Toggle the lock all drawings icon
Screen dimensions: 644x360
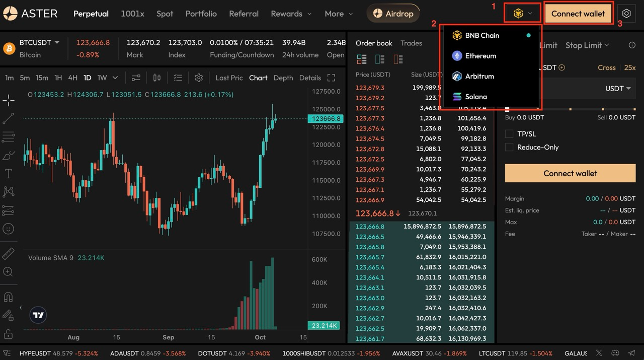pos(9,334)
